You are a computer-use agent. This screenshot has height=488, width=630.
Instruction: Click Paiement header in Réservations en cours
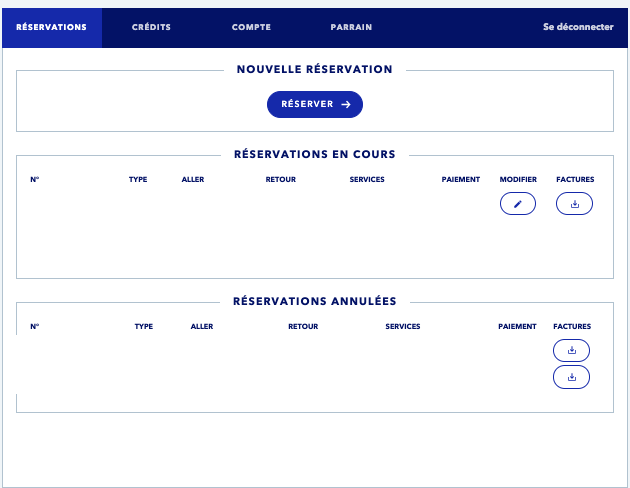[x=461, y=180]
